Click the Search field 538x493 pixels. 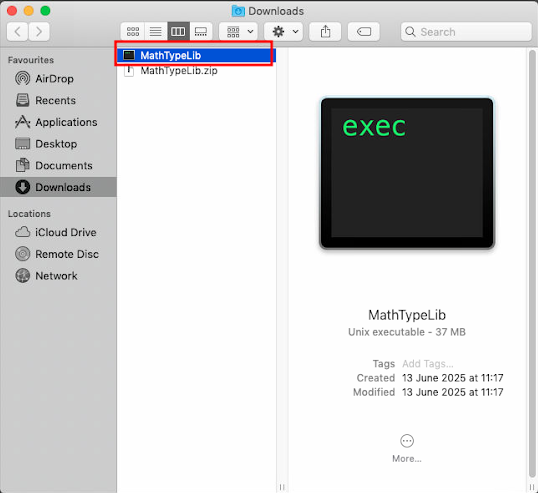466,32
